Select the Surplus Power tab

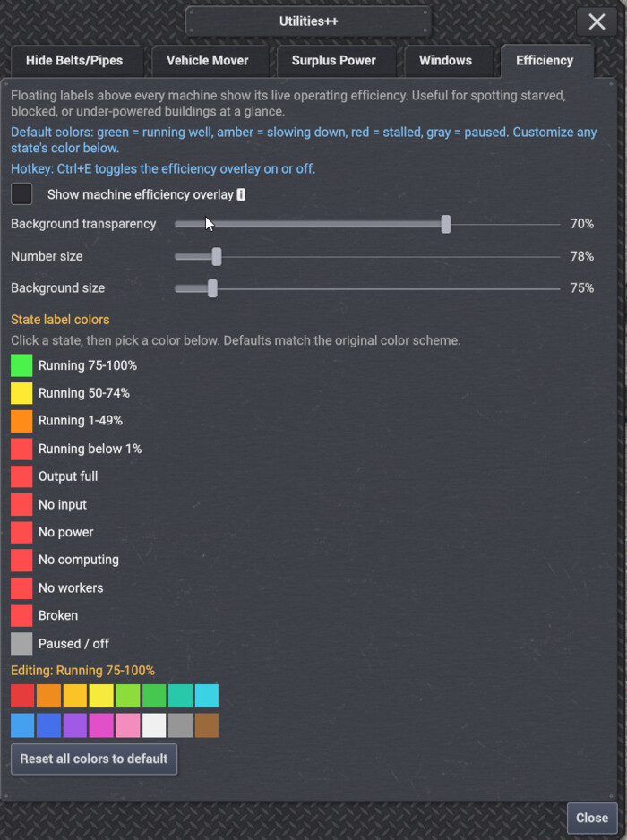pos(333,61)
